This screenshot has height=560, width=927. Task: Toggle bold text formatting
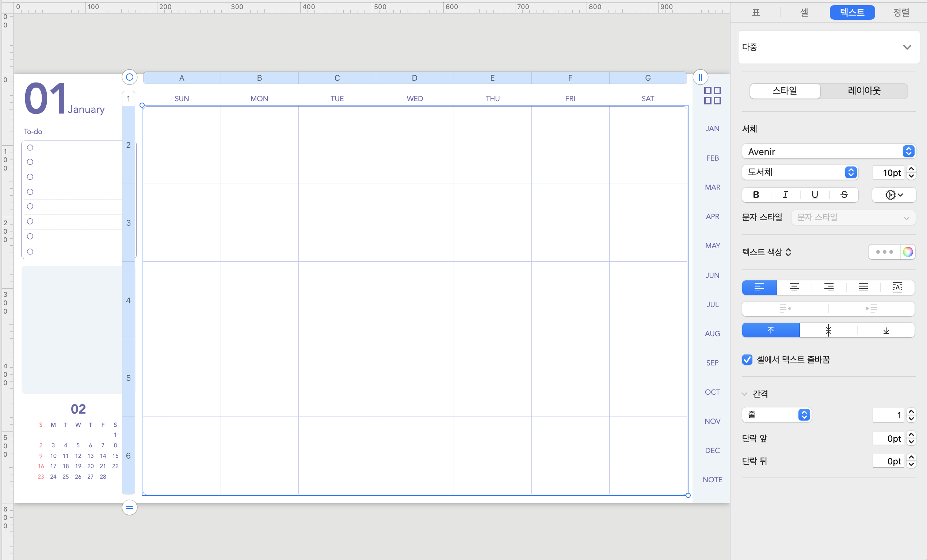[x=756, y=195]
